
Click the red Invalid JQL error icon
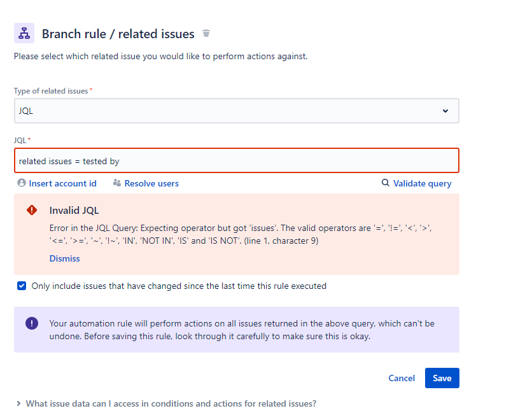tap(32, 210)
